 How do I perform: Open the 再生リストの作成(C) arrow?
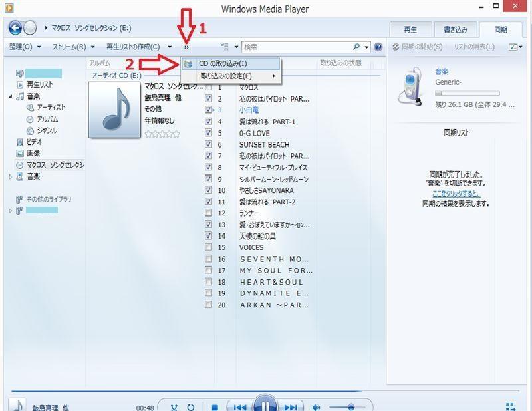tap(170, 47)
